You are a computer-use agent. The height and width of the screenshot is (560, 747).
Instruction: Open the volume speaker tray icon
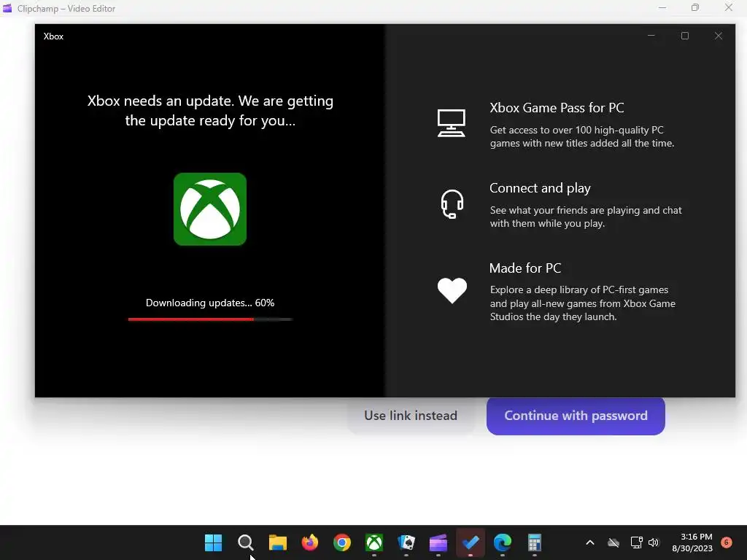pos(654,542)
